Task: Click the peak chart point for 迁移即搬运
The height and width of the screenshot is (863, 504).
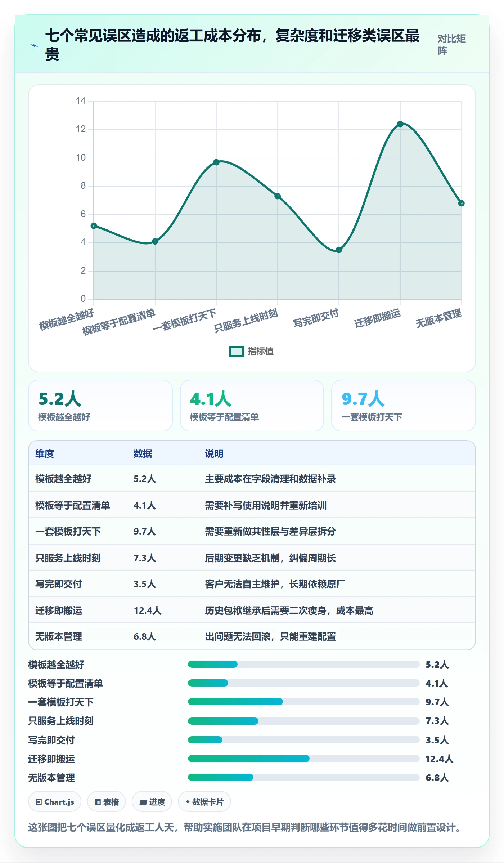Action: [x=400, y=124]
